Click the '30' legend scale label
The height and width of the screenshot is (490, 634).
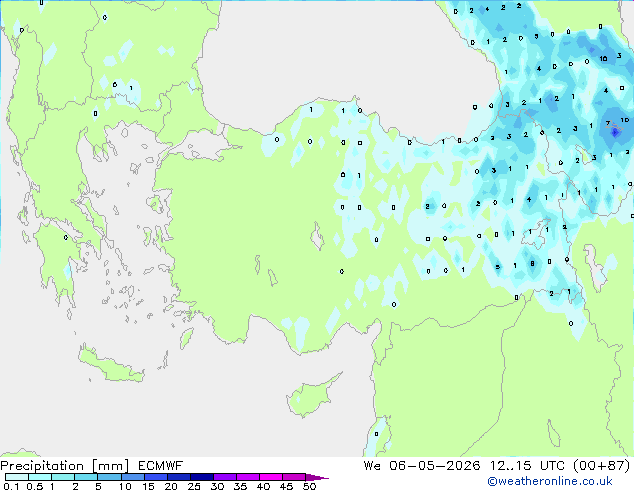click(x=217, y=486)
